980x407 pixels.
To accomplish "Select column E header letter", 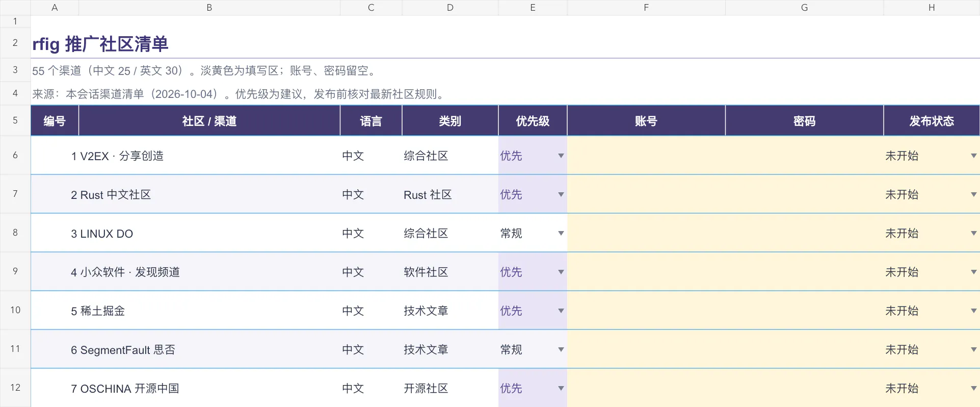I will pyautogui.click(x=533, y=8).
